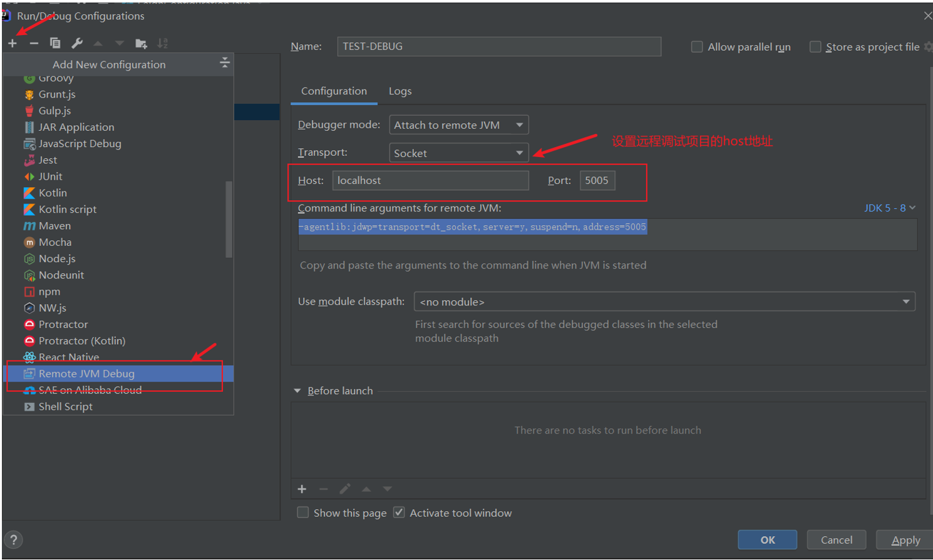The height and width of the screenshot is (560, 933).
Task: Click the Name field containing TEST-DEBUG
Action: pos(499,47)
